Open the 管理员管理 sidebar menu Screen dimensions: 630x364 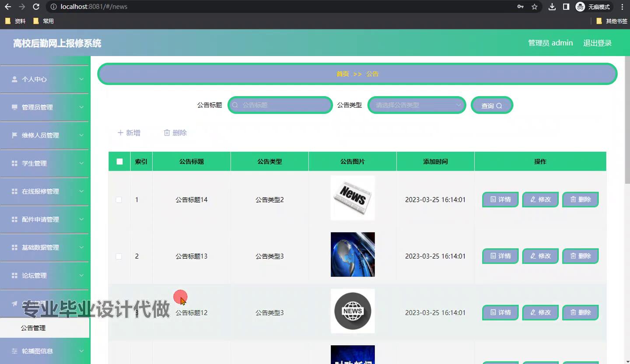pyautogui.click(x=45, y=107)
